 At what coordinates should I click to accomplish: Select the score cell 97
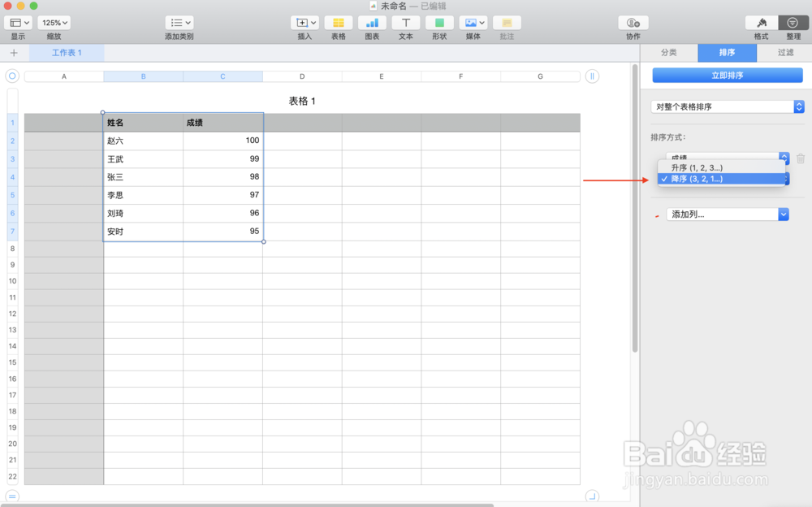pos(222,196)
